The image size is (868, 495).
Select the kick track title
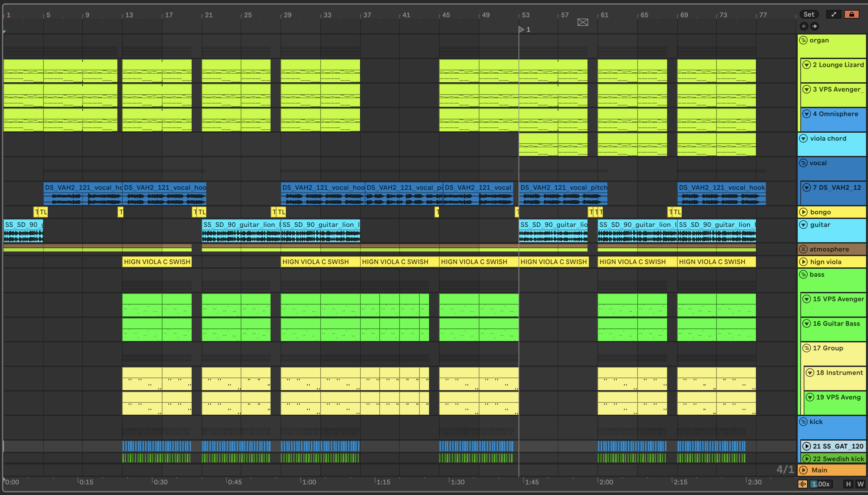pyautogui.click(x=816, y=422)
